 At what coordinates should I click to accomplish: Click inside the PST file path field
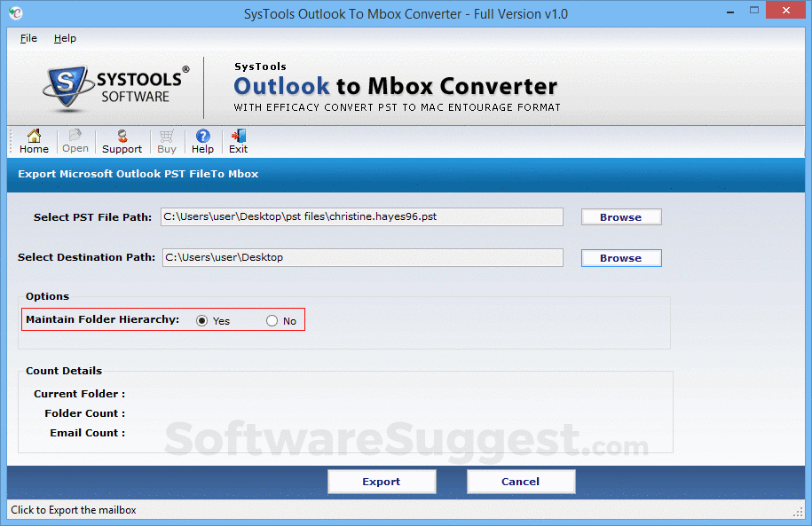(362, 216)
